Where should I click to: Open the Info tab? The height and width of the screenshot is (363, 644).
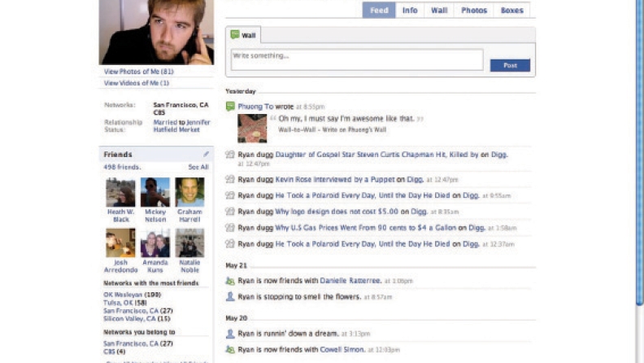410,11
